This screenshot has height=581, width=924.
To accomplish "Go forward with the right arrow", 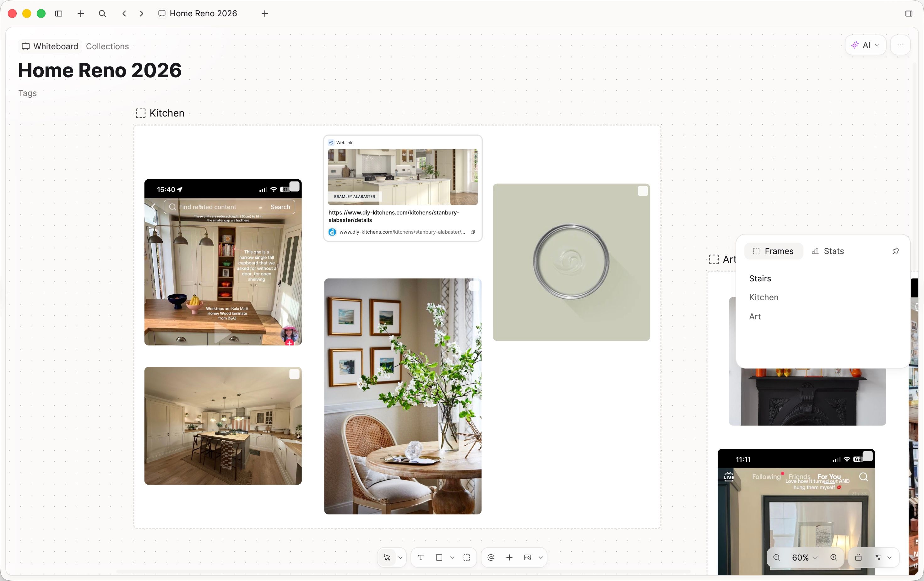I will click(142, 14).
